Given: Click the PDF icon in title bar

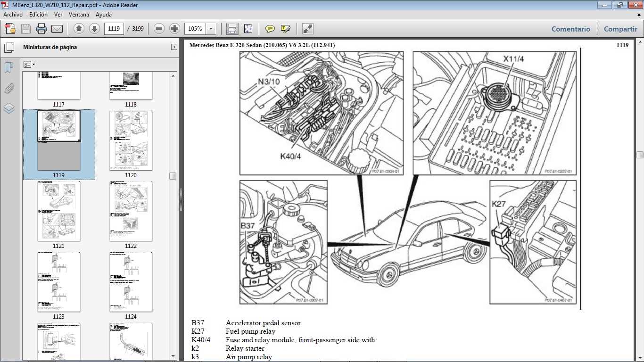Looking at the screenshot, I should pos(6,5).
